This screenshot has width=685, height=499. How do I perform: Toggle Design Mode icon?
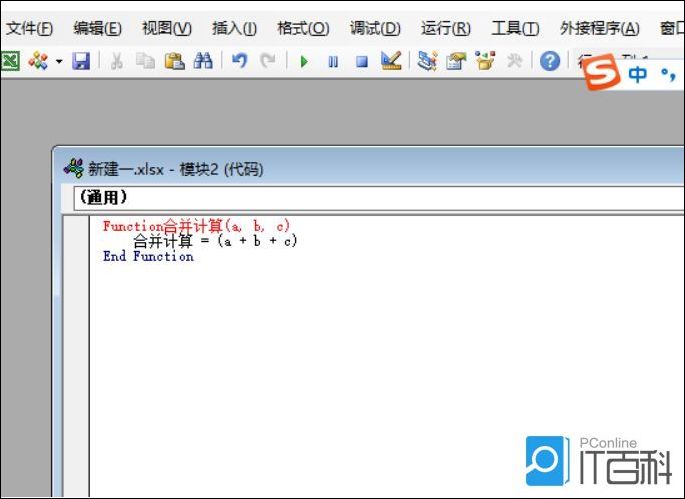(391, 61)
